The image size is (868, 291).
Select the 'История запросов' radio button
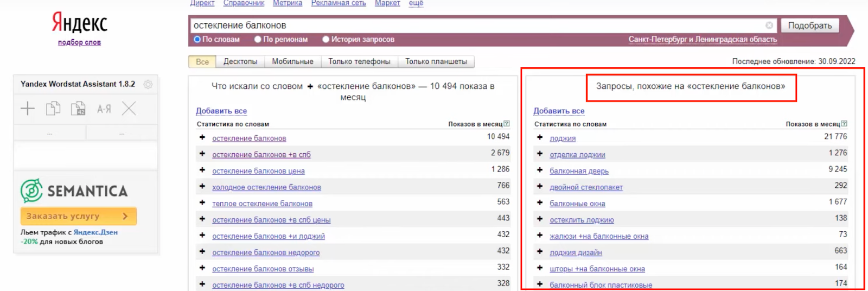tap(326, 39)
